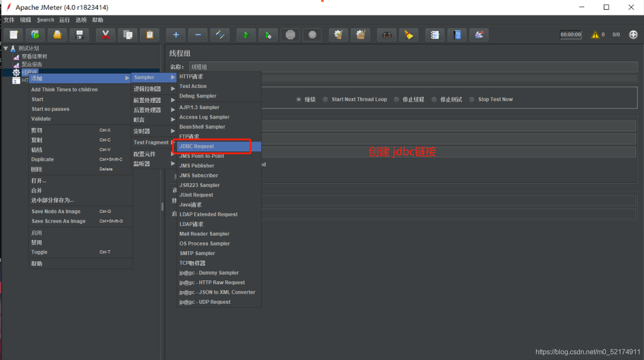Click the Open file folder icon
Screen dimensions: 644x360
pyautogui.click(x=57, y=35)
